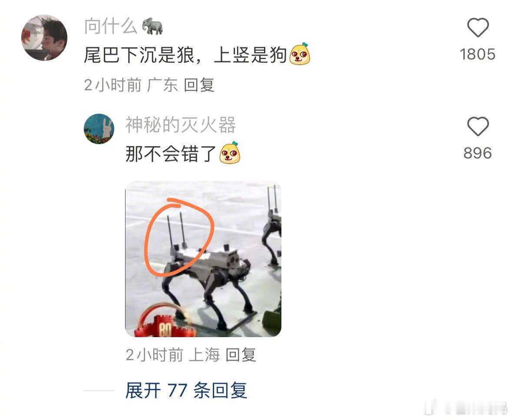Screen dimensions: 512x420
Task: Tap the reply text 那不会错了
Action: click(x=171, y=154)
